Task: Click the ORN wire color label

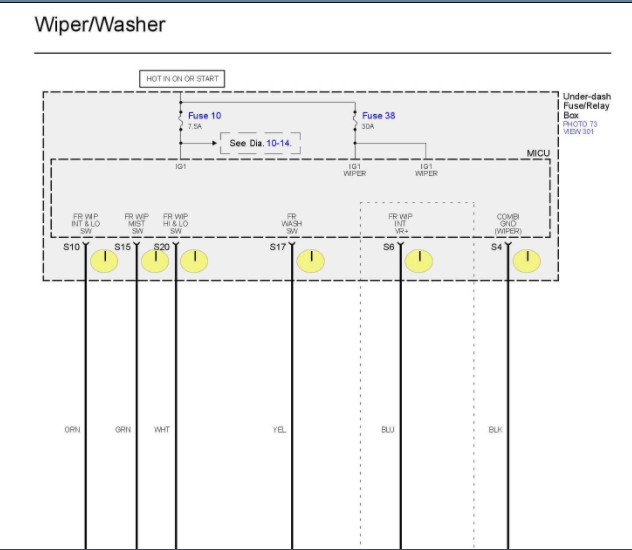Action: (73, 430)
